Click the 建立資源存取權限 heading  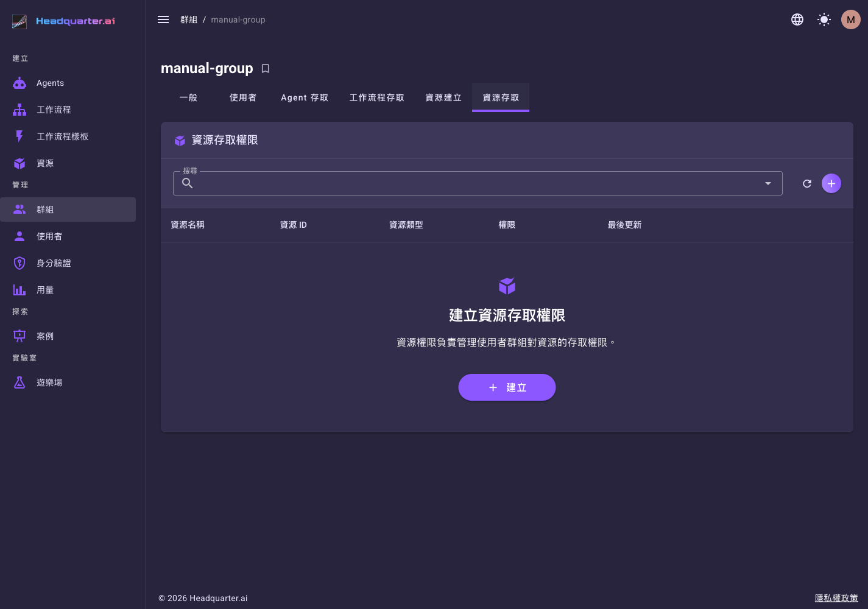tap(507, 315)
